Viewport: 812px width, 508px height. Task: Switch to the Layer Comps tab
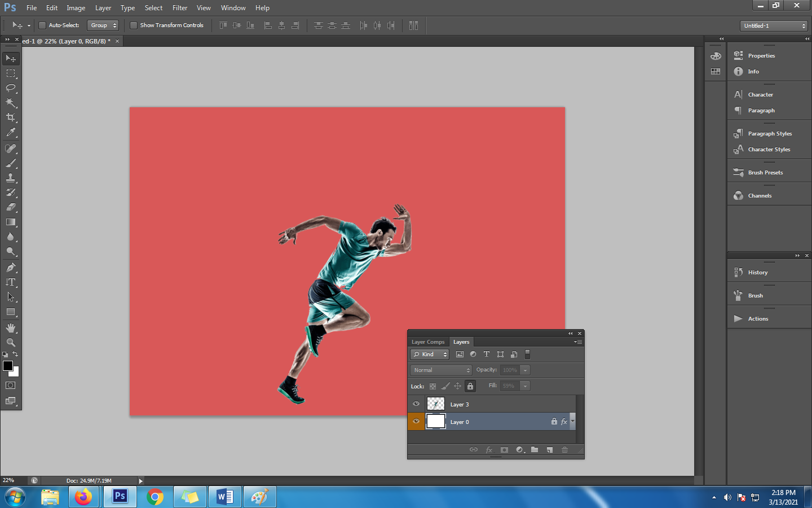[x=427, y=342]
